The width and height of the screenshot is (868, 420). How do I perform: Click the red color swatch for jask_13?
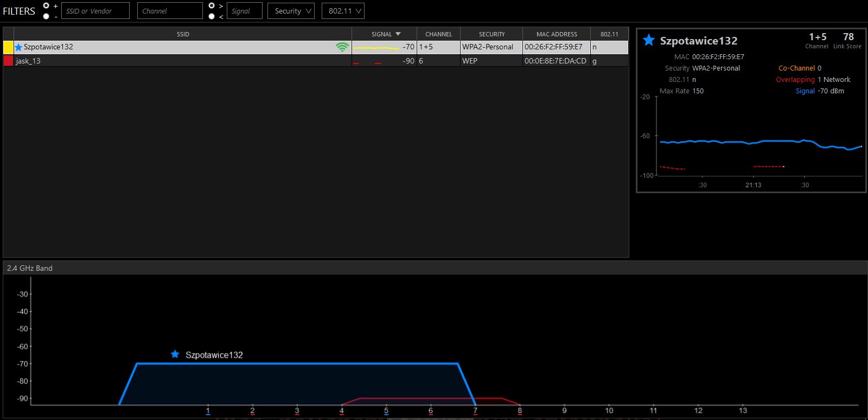point(8,61)
